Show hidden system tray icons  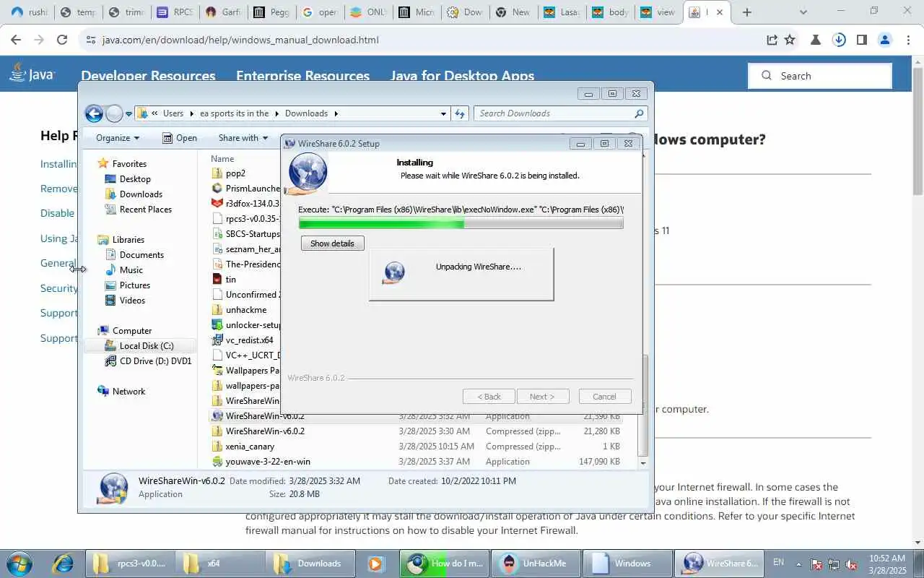[x=798, y=563]
